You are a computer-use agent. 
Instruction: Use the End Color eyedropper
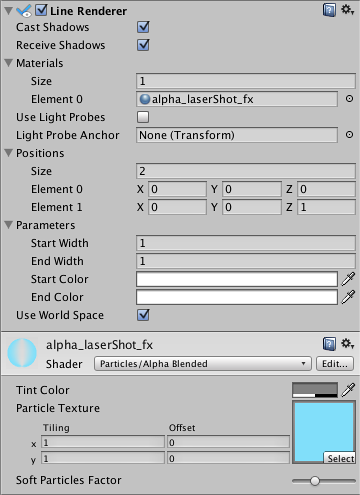click(x=348, y=297)
